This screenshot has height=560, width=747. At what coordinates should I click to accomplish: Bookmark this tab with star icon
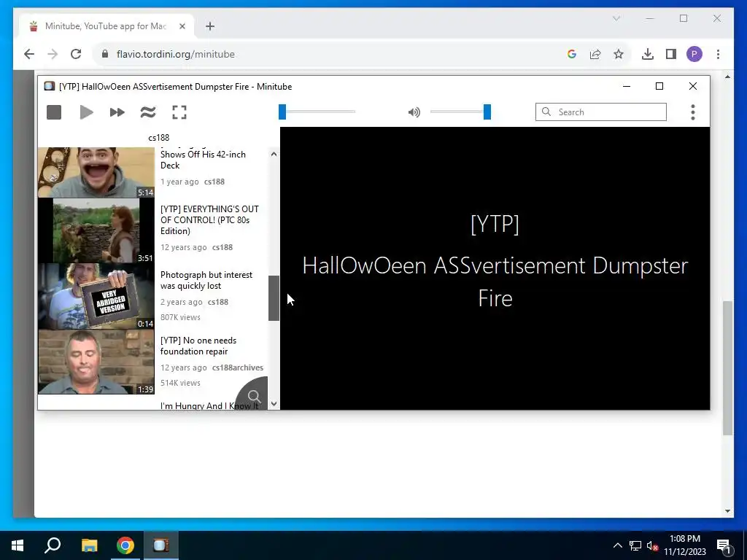coord(619,54)
